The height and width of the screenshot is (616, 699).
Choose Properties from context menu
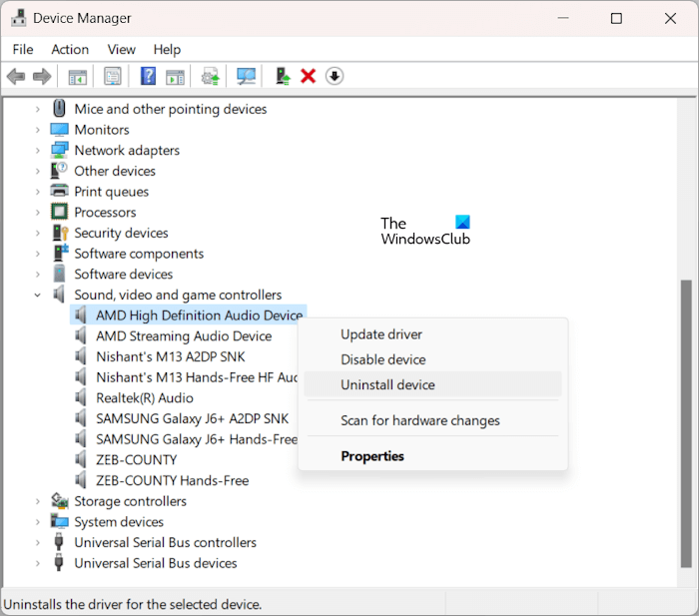432,456
